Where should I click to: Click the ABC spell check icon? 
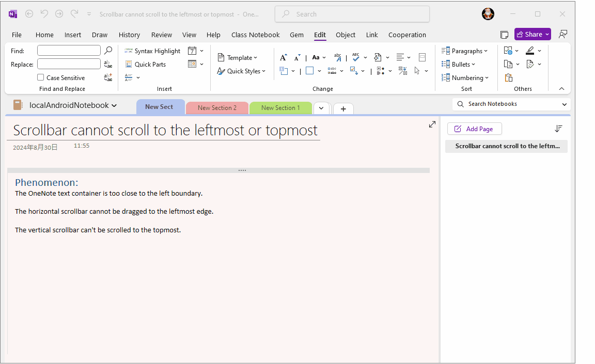pos(355,57)
